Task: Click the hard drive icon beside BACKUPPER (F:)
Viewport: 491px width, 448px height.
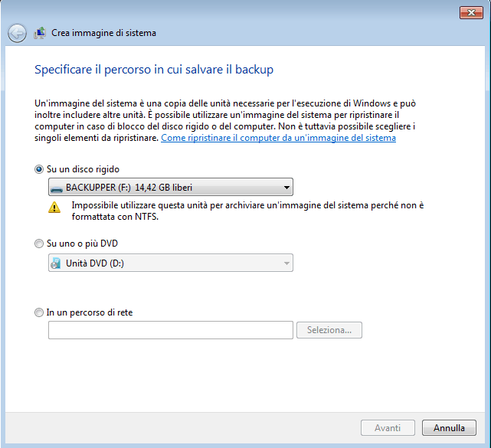Action: tap(57, 186)
